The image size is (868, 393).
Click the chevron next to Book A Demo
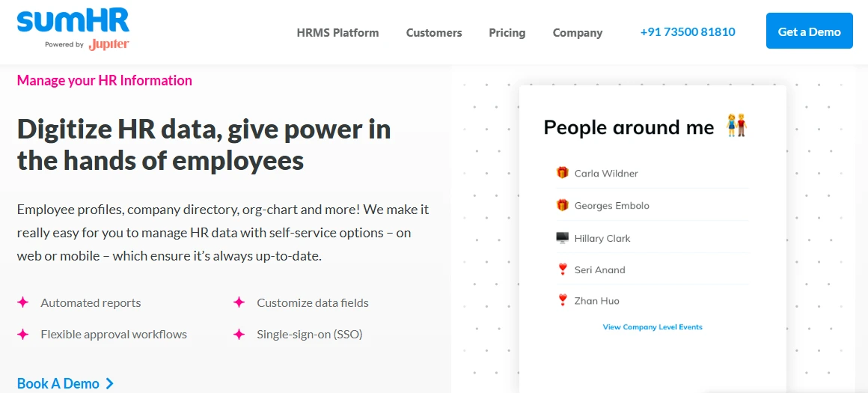pos(109,383)
